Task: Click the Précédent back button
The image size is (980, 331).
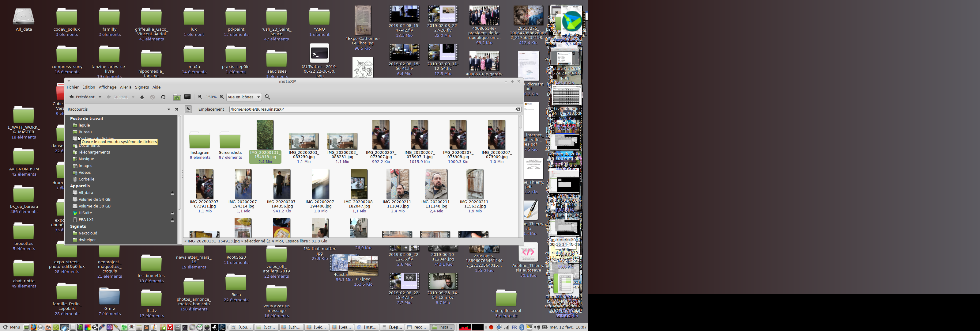Action: (82, 97)
